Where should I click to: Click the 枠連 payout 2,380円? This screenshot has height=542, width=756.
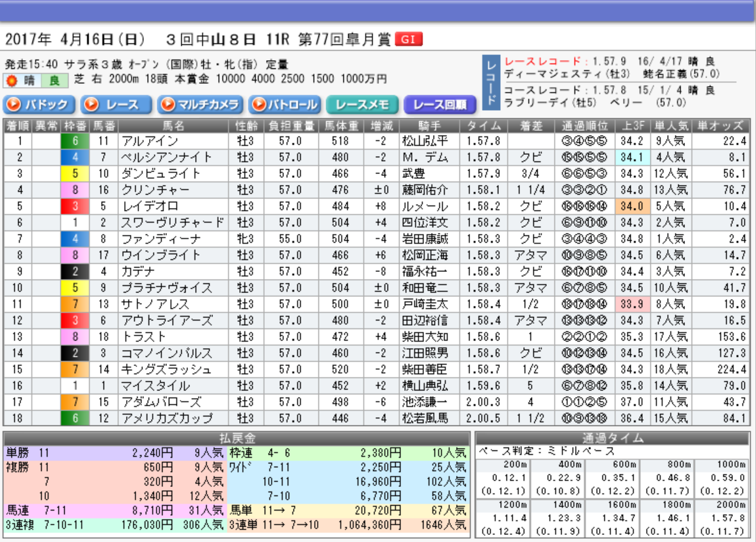coord(381,453)
